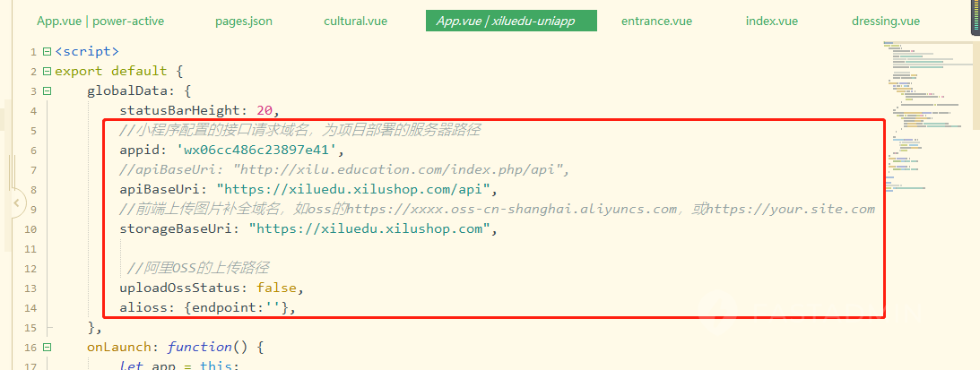Viewport: 980px width, 370px height.
Task: Click the closing brace on line 15
Action: pyautogui.click(x=94, y=328)
